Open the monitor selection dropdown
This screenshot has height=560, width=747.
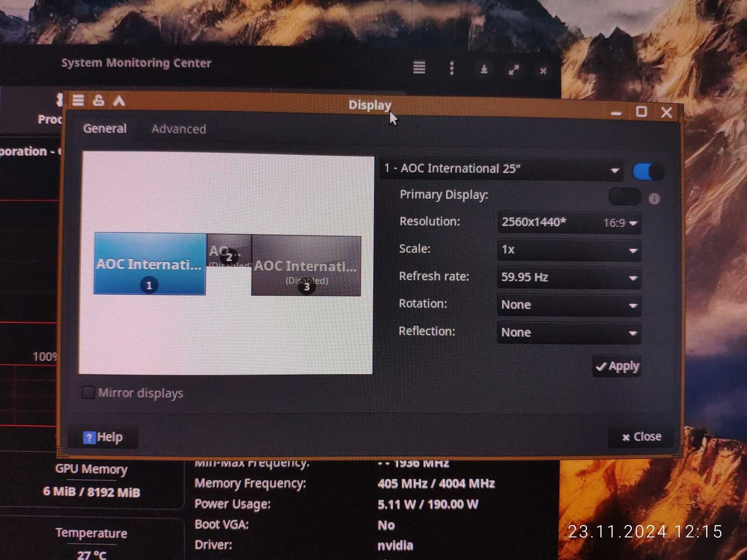coord(502,169)
